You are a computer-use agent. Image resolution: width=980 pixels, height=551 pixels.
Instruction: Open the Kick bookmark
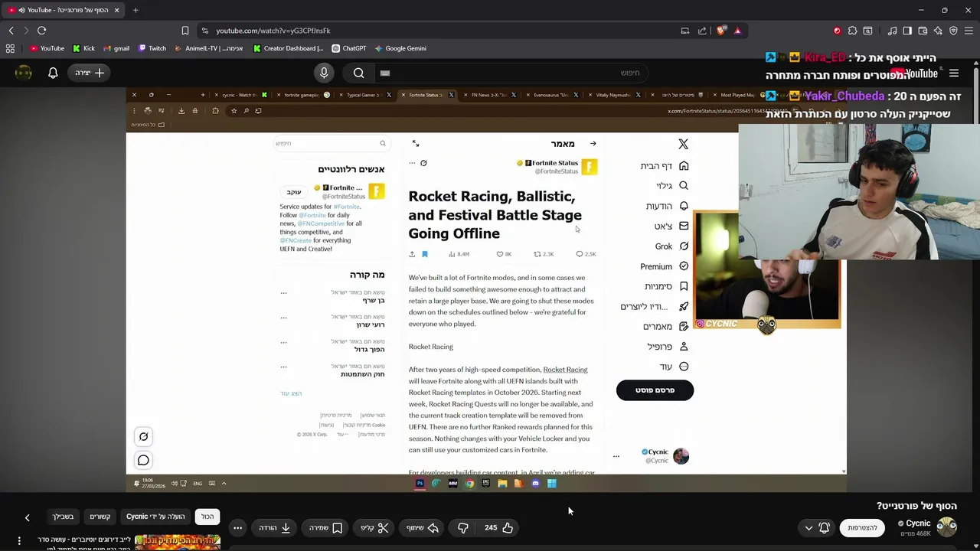84,48
